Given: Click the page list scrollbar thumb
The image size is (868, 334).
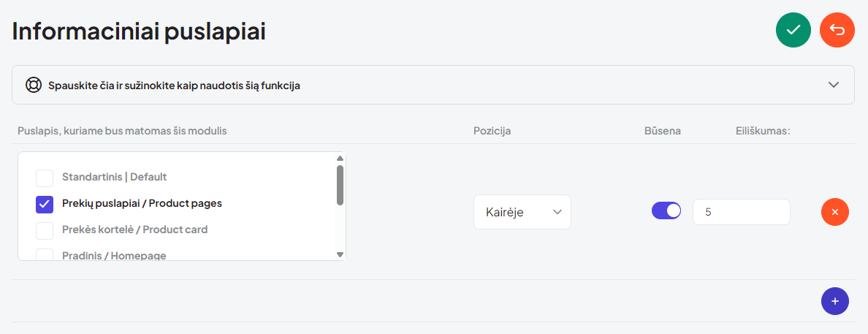Looking at the screenshot, I should [x=340, y=184].
